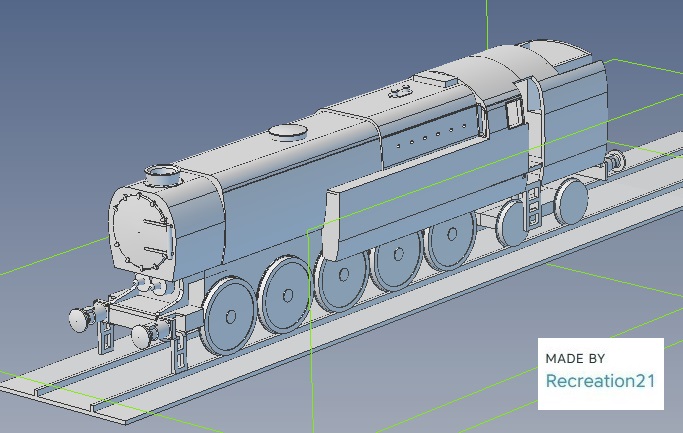Select the rearmost trailing wheel under the cab

coord(571,200)
